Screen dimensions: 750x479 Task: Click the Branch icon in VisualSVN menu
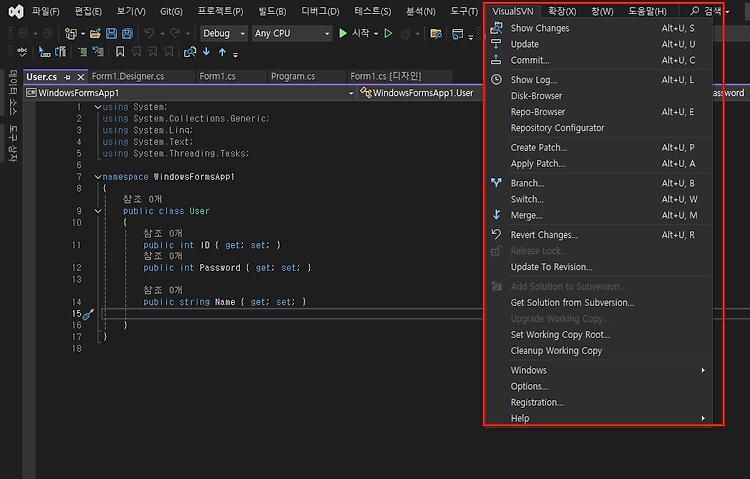click(x=496, y=183)
